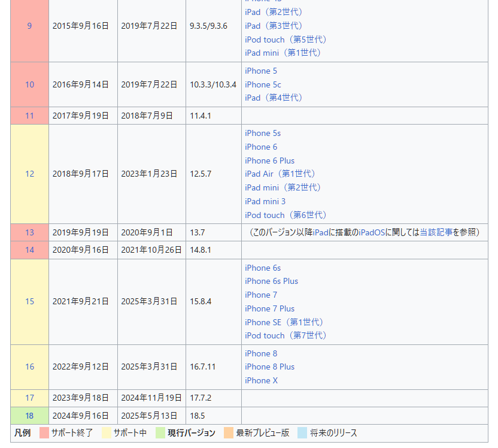Open the iPod touch（第7世代）link

286,336
